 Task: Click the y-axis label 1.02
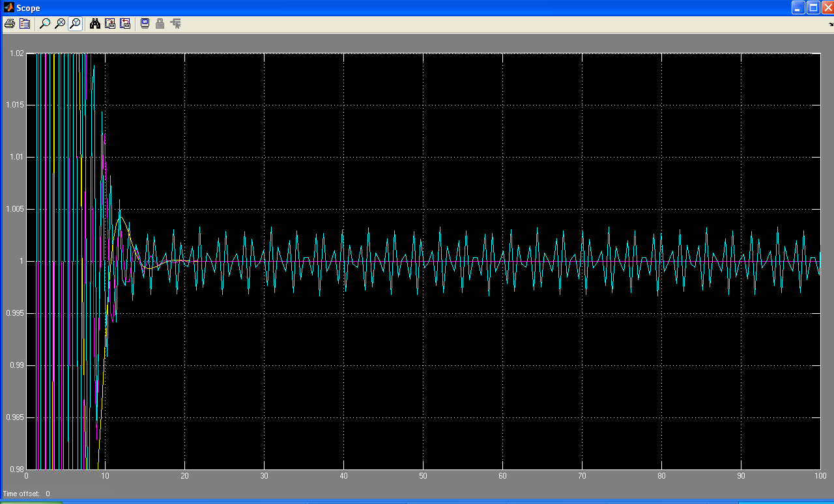(x=16, y=53)
